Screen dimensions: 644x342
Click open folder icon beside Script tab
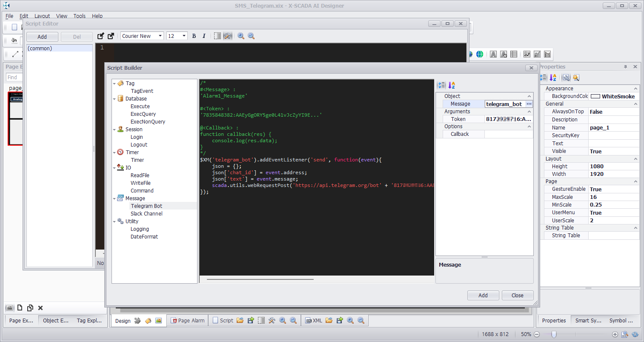(x=240, y=321)
